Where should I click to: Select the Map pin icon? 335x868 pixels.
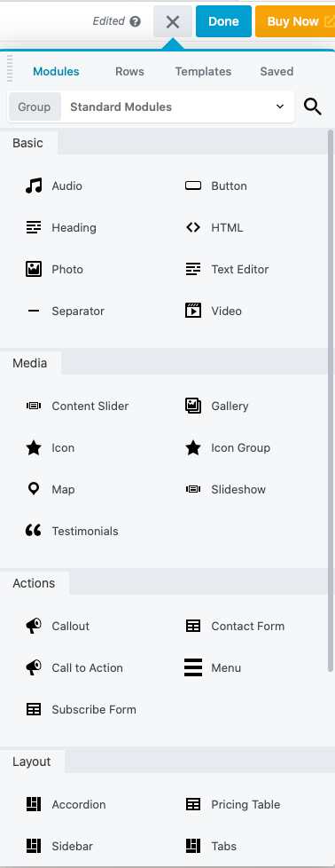click(34, 489)
